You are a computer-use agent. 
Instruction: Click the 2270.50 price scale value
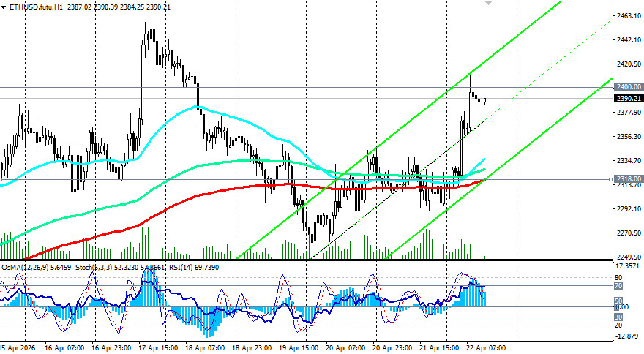click(x=629, y=233)
